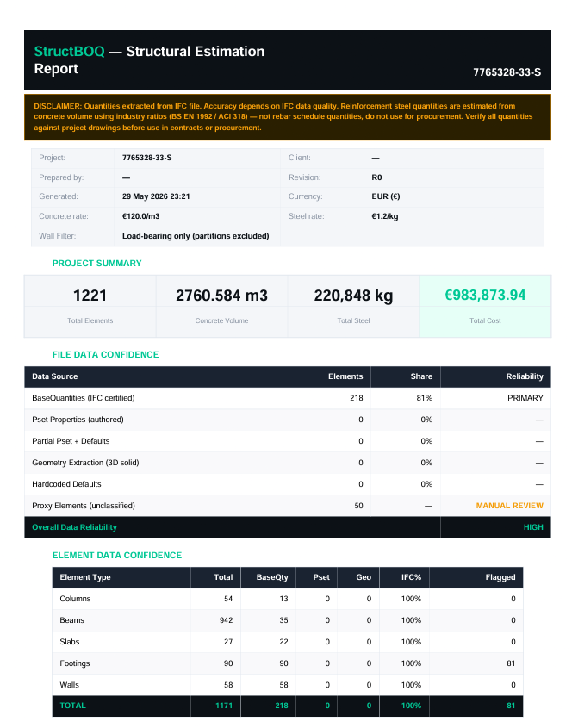Image resolution: width=572 pixels, height=728 pixels.
Task: Select the Slabs row label
Action: coord(70,642)
